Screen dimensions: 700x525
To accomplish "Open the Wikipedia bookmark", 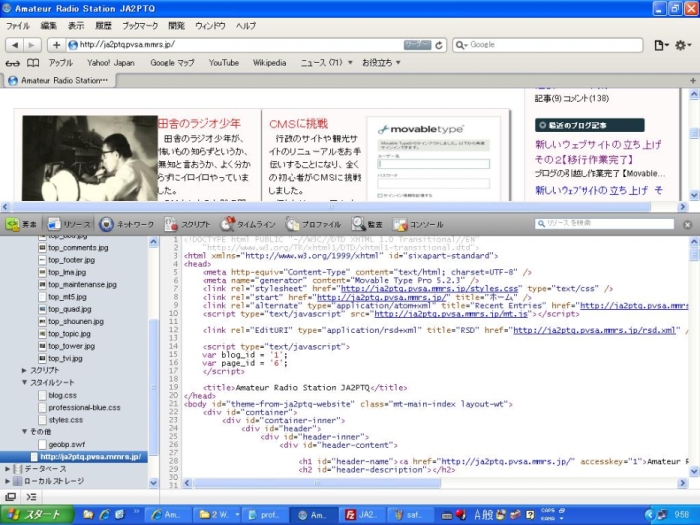I will point(269,63).
